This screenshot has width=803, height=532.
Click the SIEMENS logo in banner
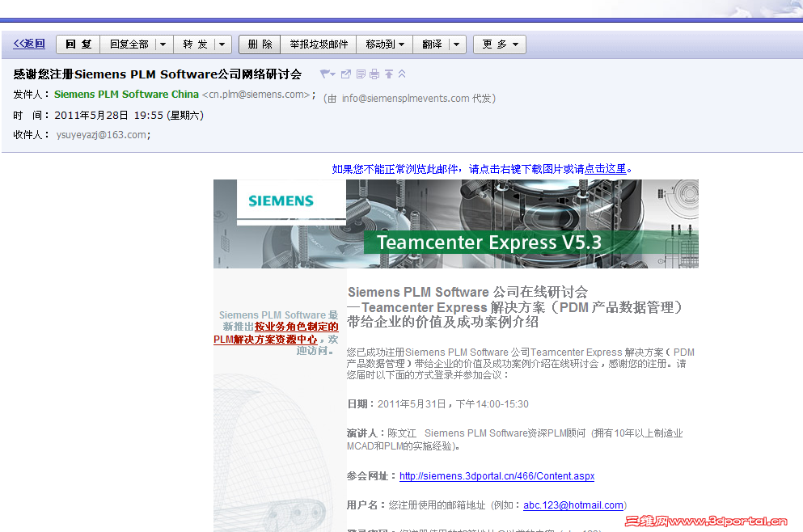point(281,201)
